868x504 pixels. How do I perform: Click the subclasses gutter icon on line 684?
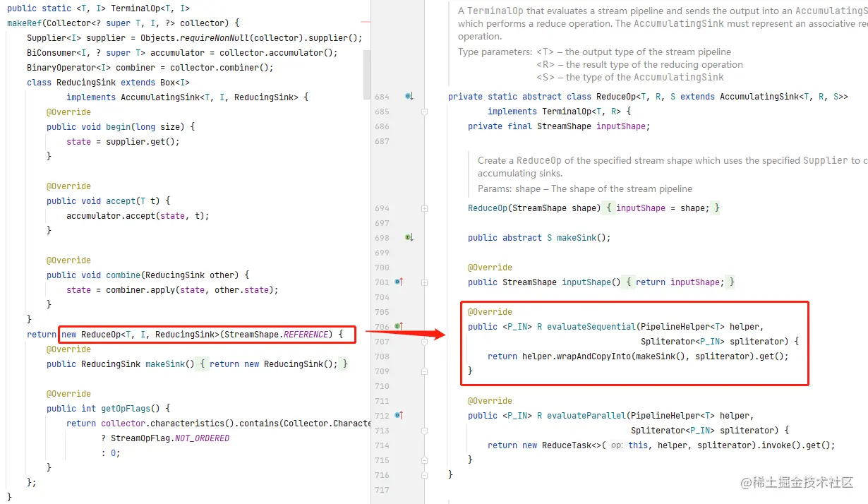[x=409, y=97]
